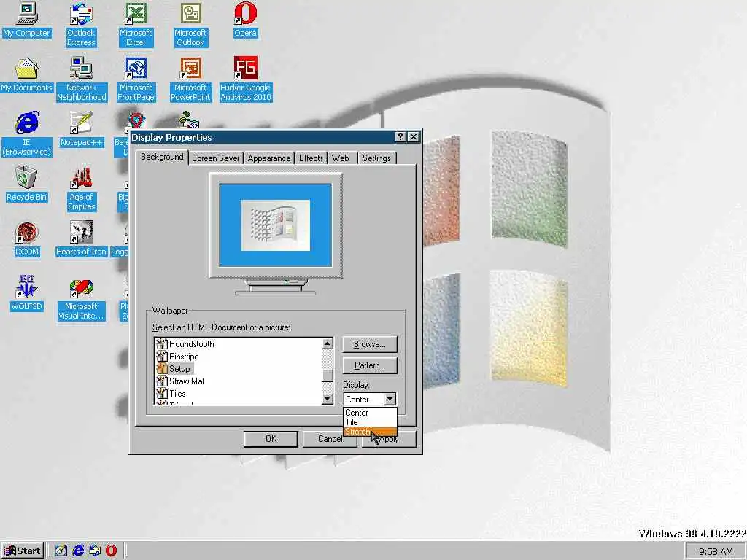Viewport: 747px width, 560px height.
Task: Confirm with the OK button
Action: 271,438
